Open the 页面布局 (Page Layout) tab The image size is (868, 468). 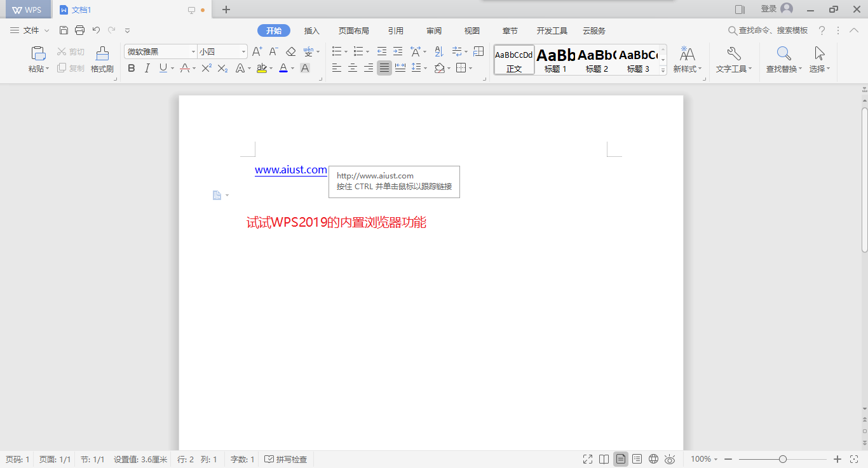353,30
